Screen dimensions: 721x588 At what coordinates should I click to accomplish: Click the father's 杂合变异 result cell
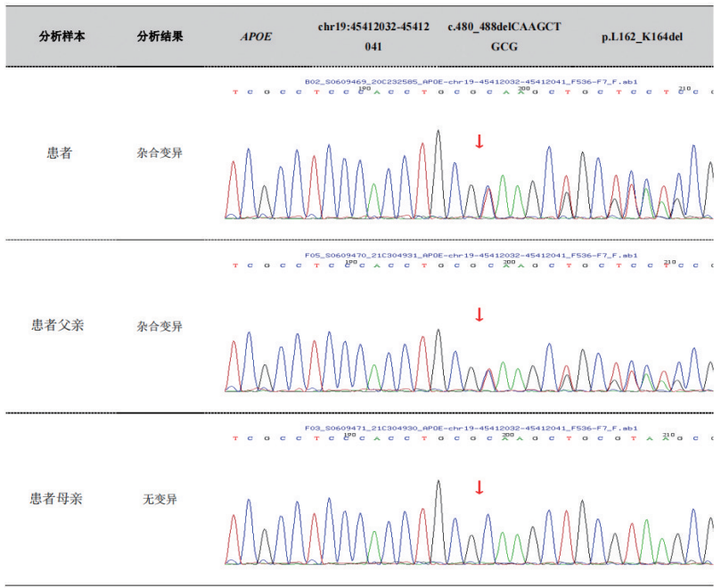point(160,326)
